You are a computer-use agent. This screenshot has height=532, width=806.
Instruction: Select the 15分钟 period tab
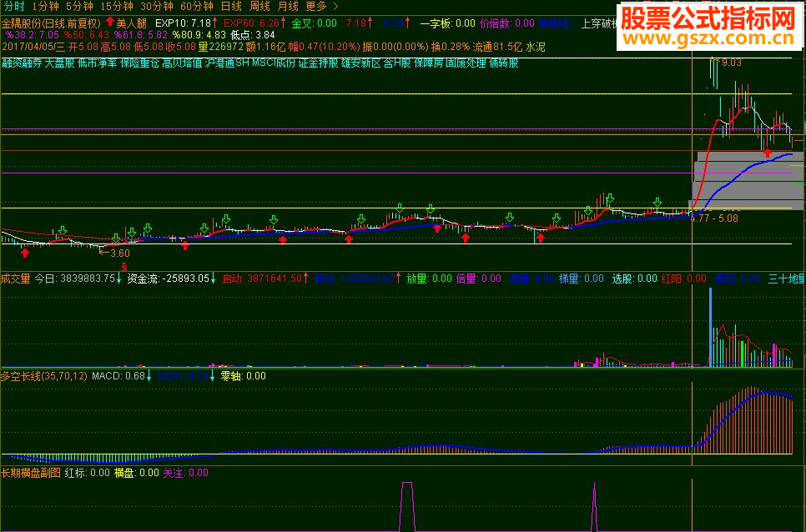click(x=117, y=6)
